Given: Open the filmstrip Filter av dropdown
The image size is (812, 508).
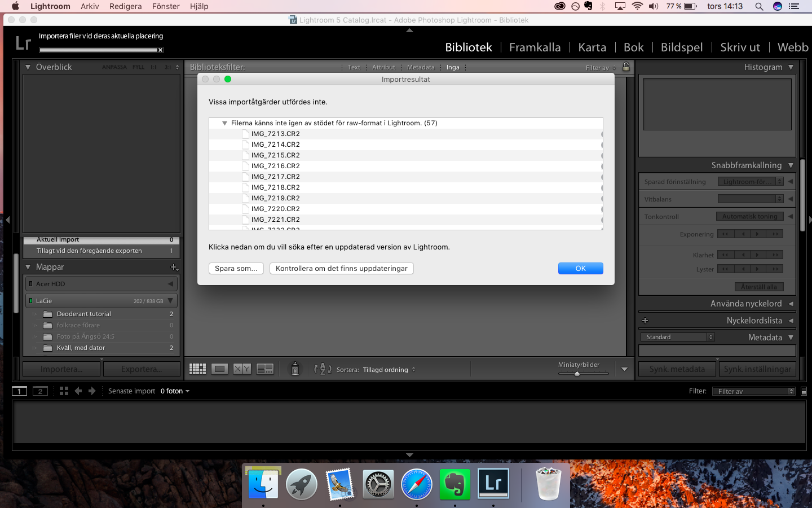Looking at the screenshot, I should [753, 391].
